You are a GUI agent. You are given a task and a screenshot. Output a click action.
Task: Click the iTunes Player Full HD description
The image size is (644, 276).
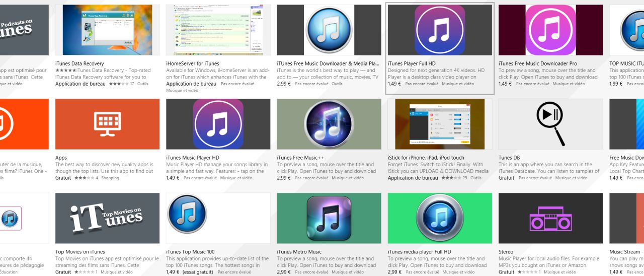pos(436,74)
